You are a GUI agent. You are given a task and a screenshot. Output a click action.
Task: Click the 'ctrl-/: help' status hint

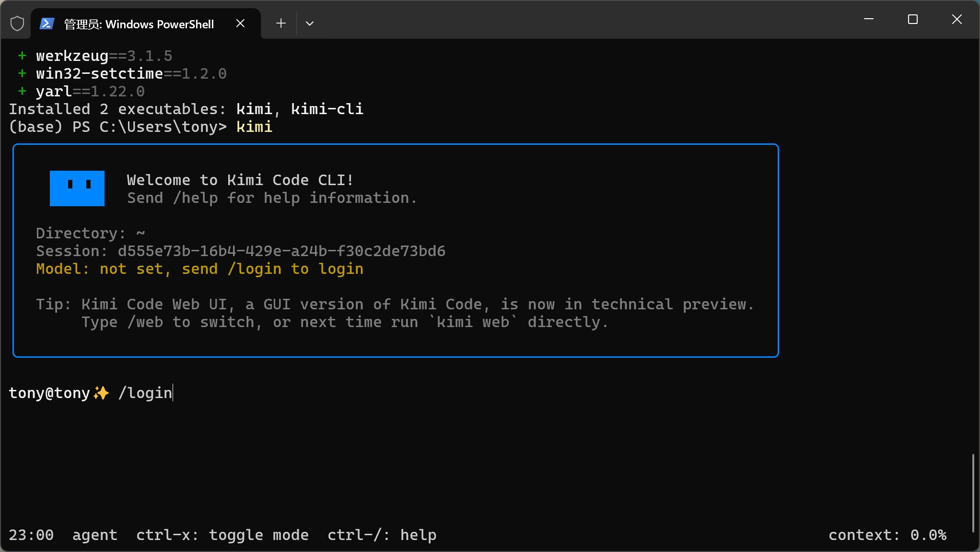click(x=382, y=535)
